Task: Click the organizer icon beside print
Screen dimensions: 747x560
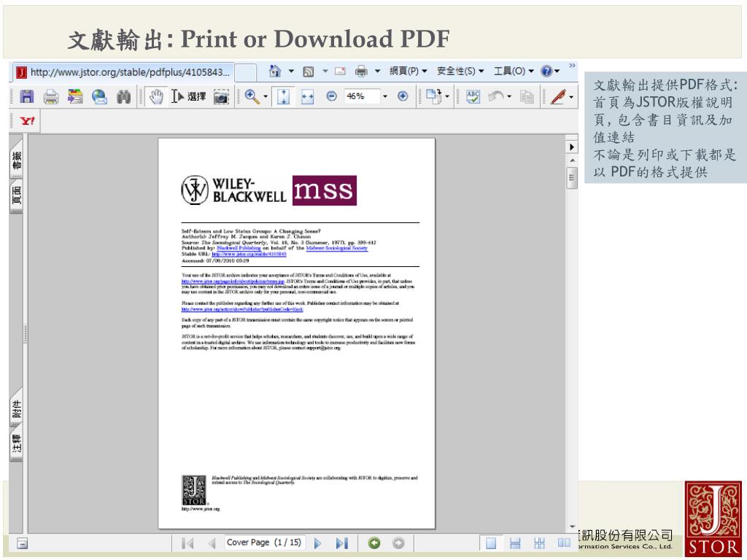Action: pos(75,97)
